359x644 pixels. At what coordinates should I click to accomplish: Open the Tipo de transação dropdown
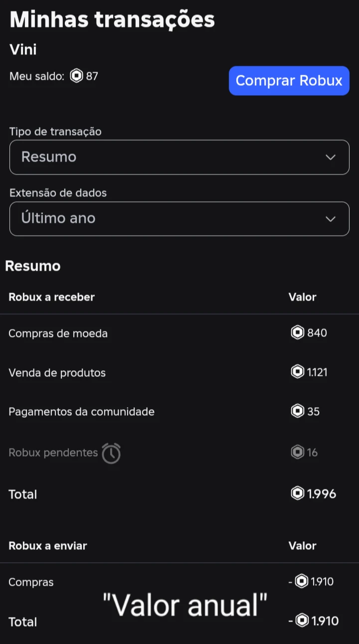(179, 157)
